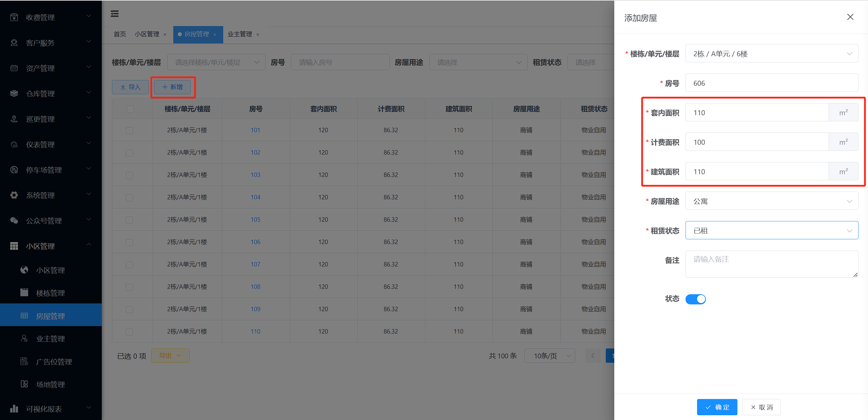Collapse the 小区管理 parent sidebar menu

tap(51, 246)
